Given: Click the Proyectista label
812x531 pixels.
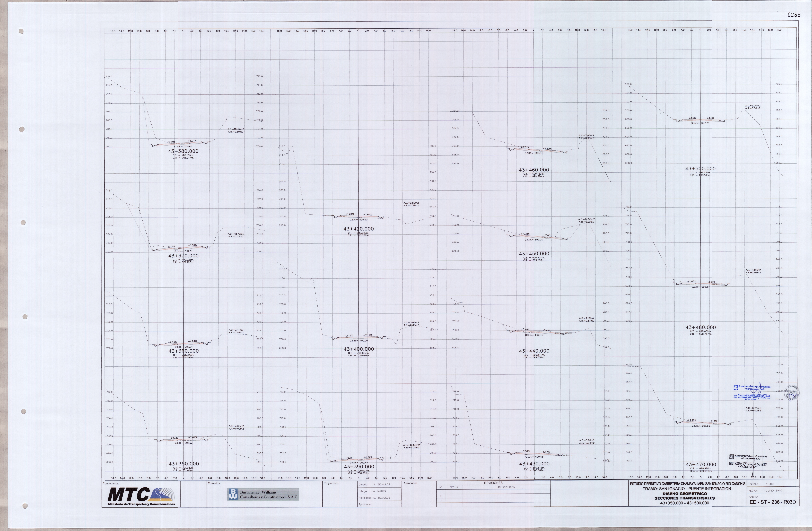Looking at the screenshot, I should pyautogui.click(x=331, y=483).
